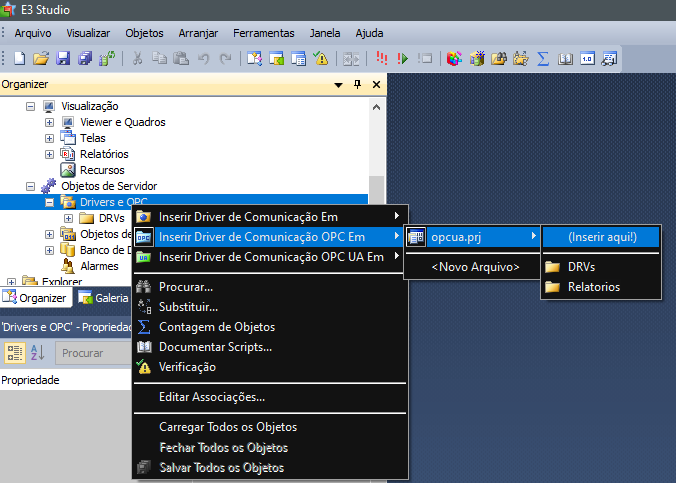Expand the Telas tree node
676x483 pixels.
49,138
